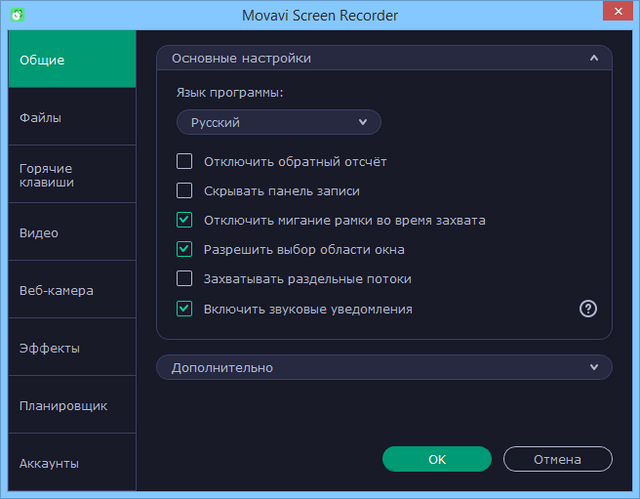Select the 'Веб-камера' tab
This screenshot has height=499, width=640.
click(72, 291)
